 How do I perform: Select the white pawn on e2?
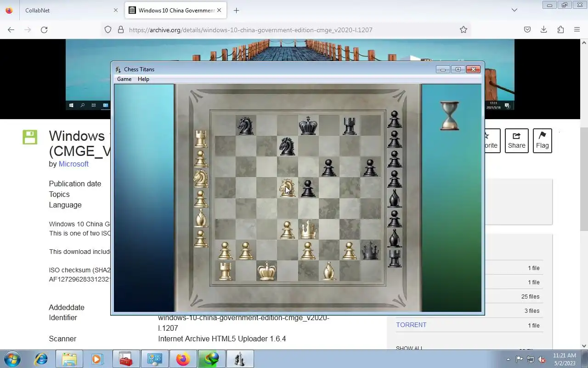click(308, 251)
